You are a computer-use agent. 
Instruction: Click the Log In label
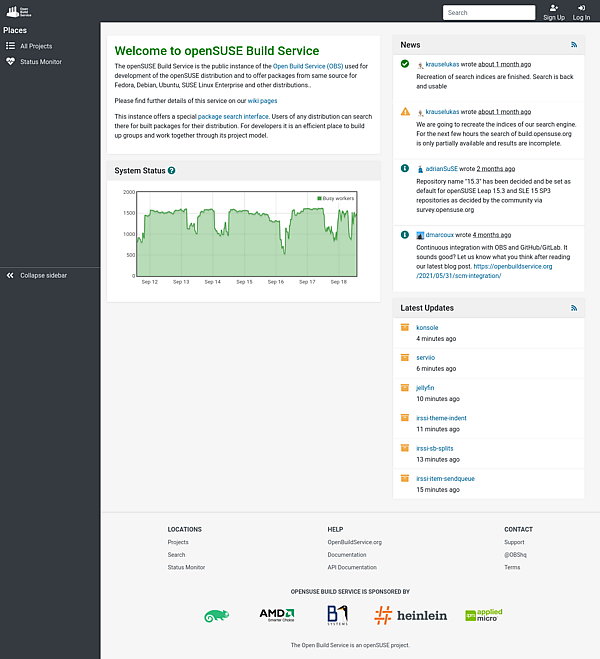(x=581, y=17)
